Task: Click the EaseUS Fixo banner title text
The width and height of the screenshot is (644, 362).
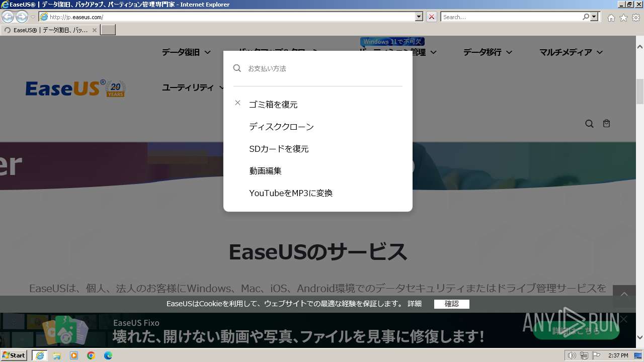Action: 136,323
